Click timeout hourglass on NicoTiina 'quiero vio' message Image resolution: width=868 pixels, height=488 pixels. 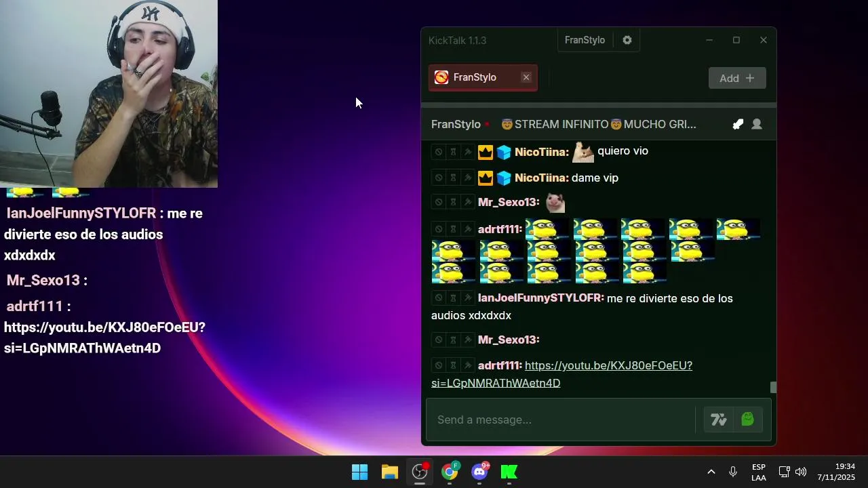(x=453, y=152)
